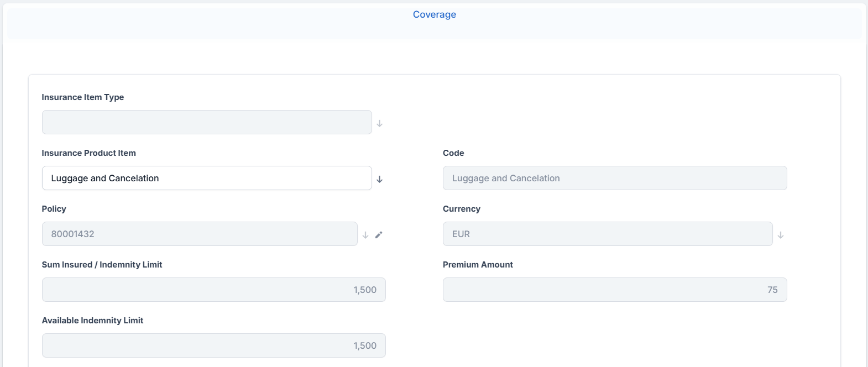Click the down arrow beside the Policy field
This screenshot has height=367, width=868.
click(365, 235)
